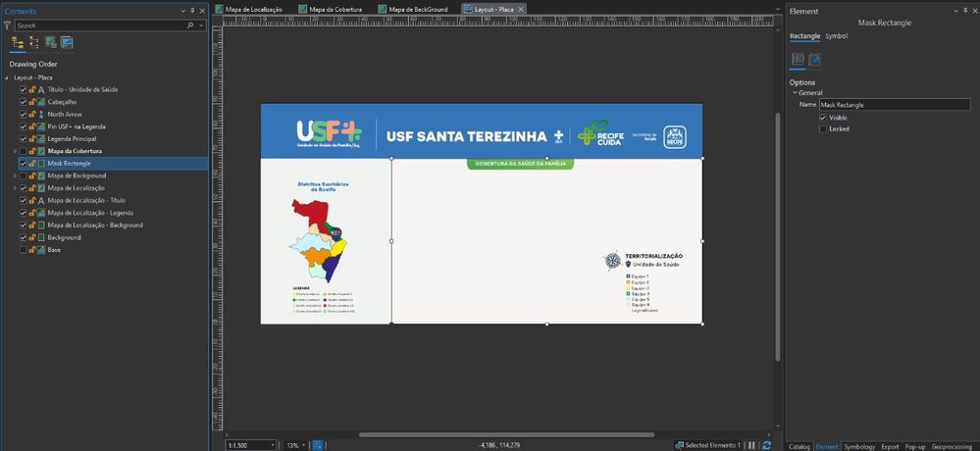Click the rectangle icon of the Background element
Image resolution: width=980 pixels, height=451 pixels.
[x=41, y=237]
